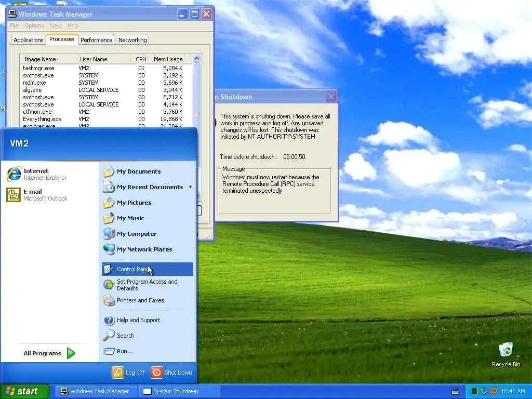Open Recycle Bin on desktop

506,354
